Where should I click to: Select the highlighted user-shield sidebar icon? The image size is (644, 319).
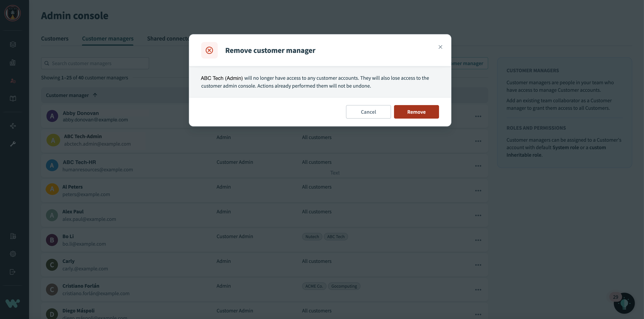click(13, 80)
